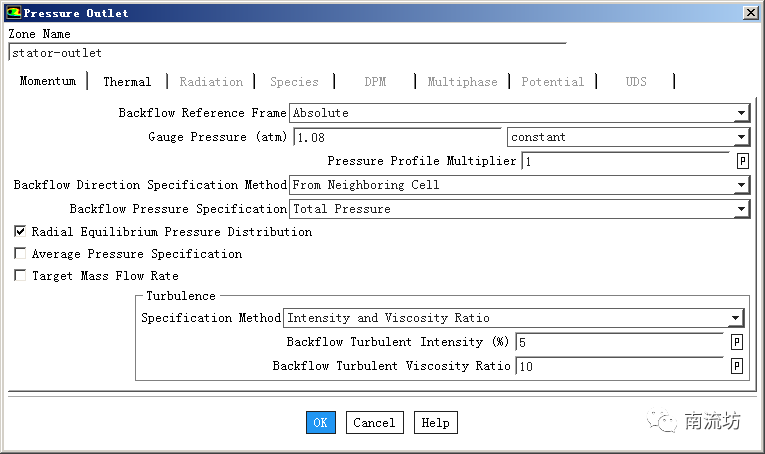Click the P icon beside Backflow Turbulent Intensity
Screen dimensions: 765x454
736,342
